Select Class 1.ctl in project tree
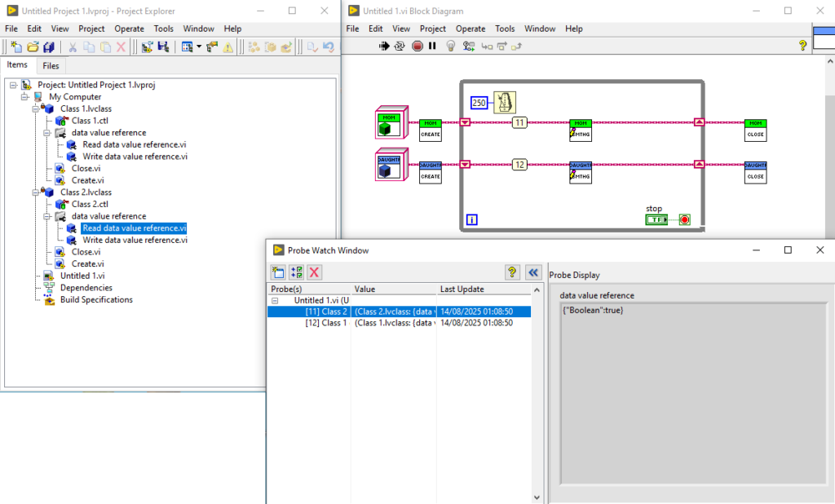This screenshot has height=504, width=835. pyautogui.click(x=90, y=121)
